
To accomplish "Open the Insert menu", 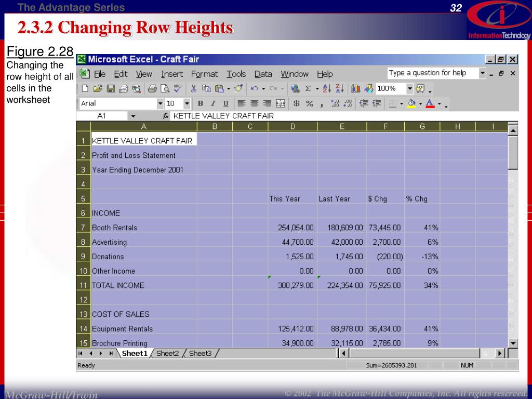I will [171, 74].
